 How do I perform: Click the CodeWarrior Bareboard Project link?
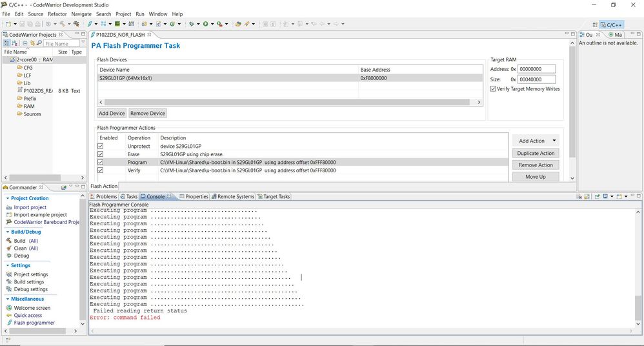click(46, 222)
